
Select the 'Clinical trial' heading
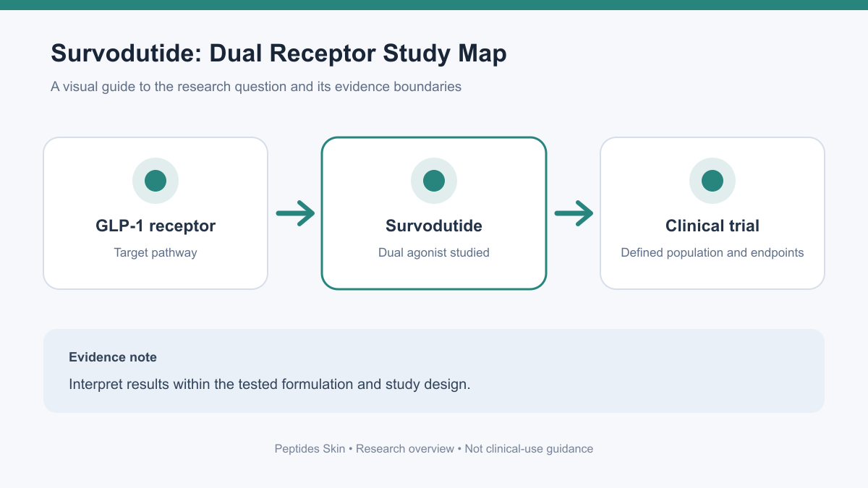(x=712, y=226)
